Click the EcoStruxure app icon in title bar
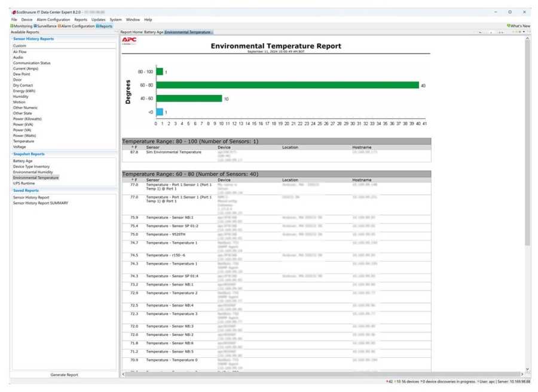Viewport: 538px width, 392px height. (x=14, y=12)
